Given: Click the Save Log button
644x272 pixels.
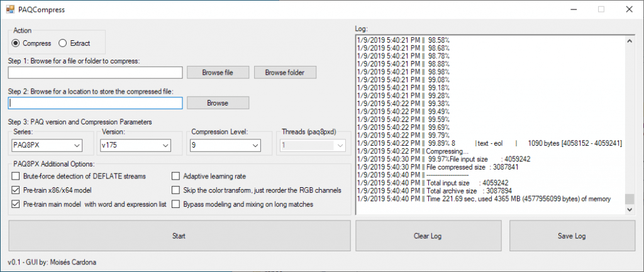Looking at the screenshot, I should click(572, 236).
